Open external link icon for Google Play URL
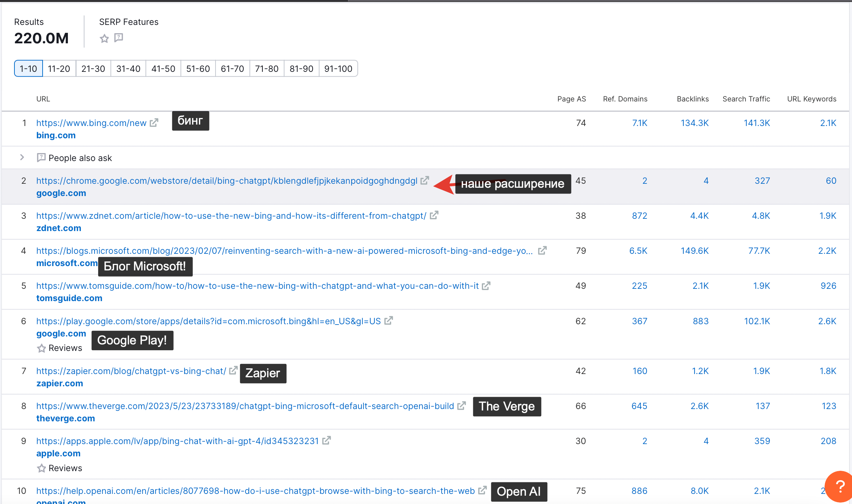Viewport: 852px width, 504px height. (x=388, y=321)
